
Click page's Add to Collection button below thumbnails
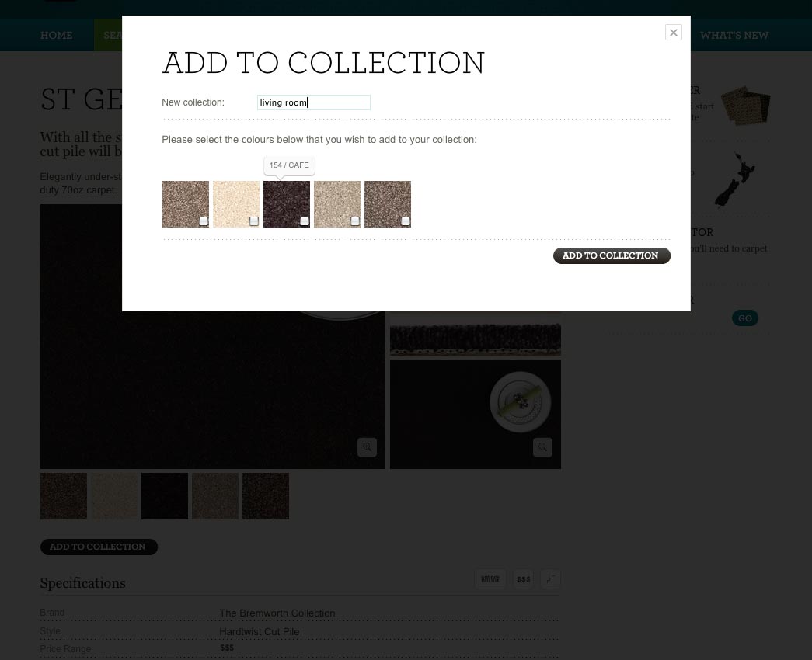[x=99, y=547]
